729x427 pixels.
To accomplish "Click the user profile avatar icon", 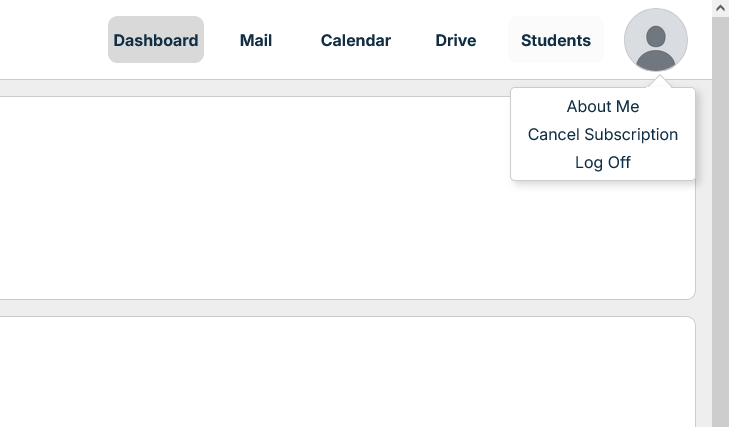I will pos(655,40).
